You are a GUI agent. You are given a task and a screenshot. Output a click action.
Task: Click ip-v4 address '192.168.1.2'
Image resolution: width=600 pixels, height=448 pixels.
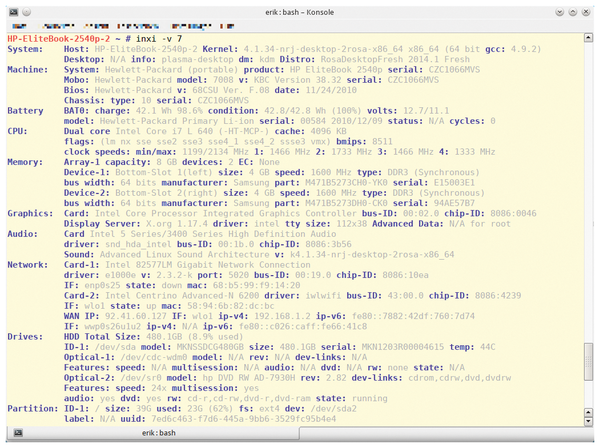pyautogui.click(x=282, y=316)
